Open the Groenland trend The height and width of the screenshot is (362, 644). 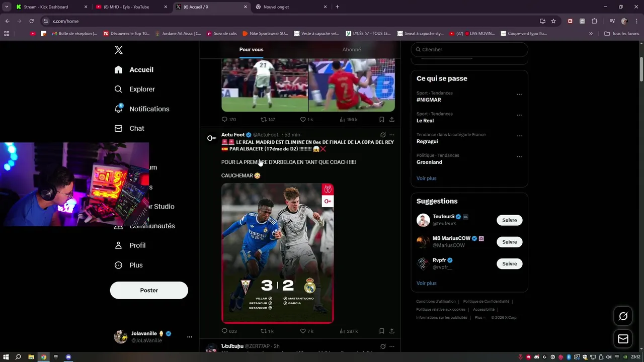[429, 162]
